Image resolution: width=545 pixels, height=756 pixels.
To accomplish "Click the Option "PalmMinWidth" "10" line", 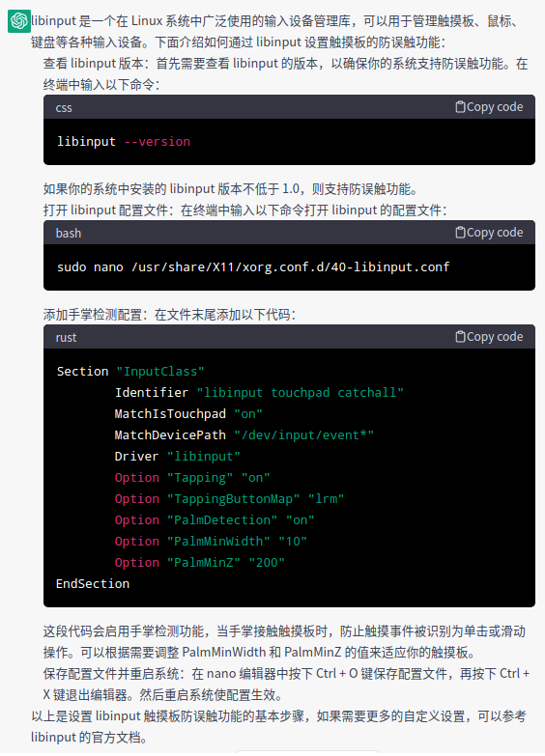I will [x=211, y=541].
